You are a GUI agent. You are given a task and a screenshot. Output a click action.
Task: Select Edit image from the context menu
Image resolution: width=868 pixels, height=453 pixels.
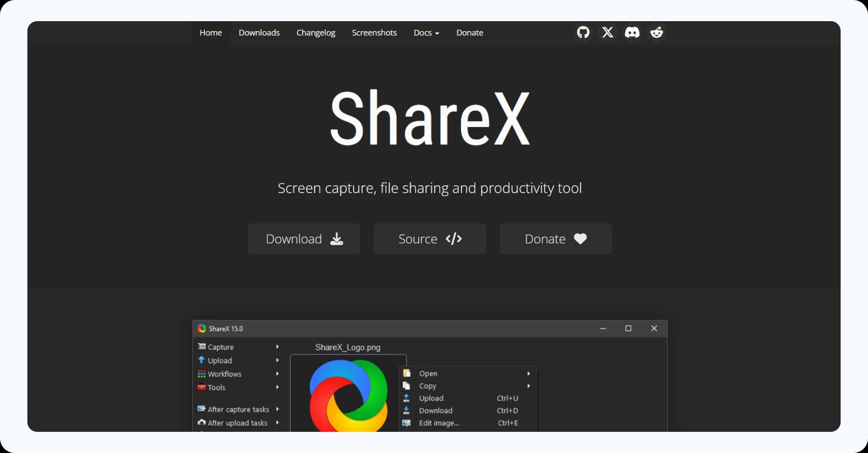point(439,423)
